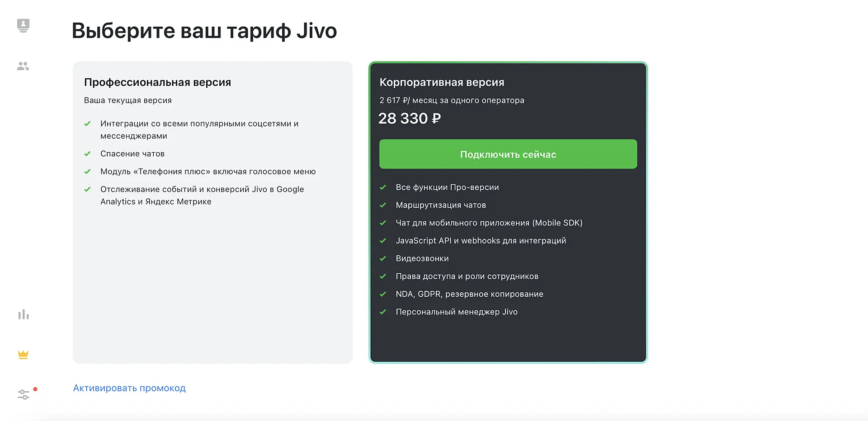Click the Mobile SDK chat feature line

[x=489, y=223]
